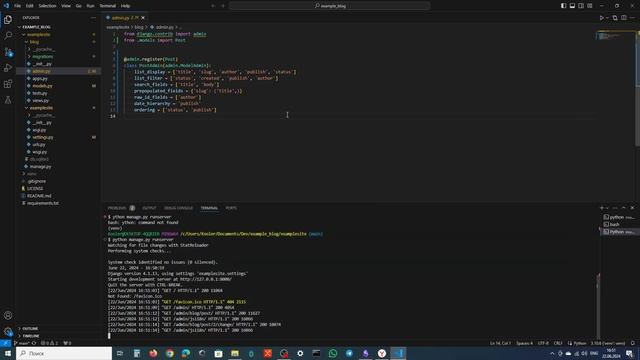Toggle the primary side bar layout button
Viewport: 640px width, 360px height.
click(563, 6)
